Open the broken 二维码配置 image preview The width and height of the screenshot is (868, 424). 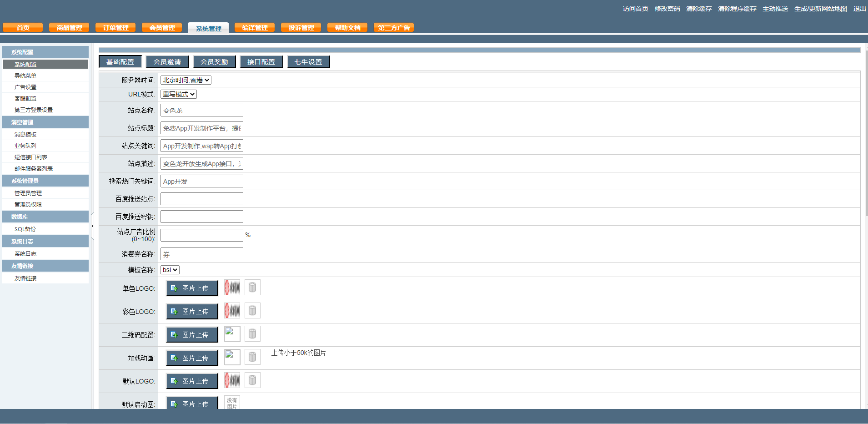232,334
